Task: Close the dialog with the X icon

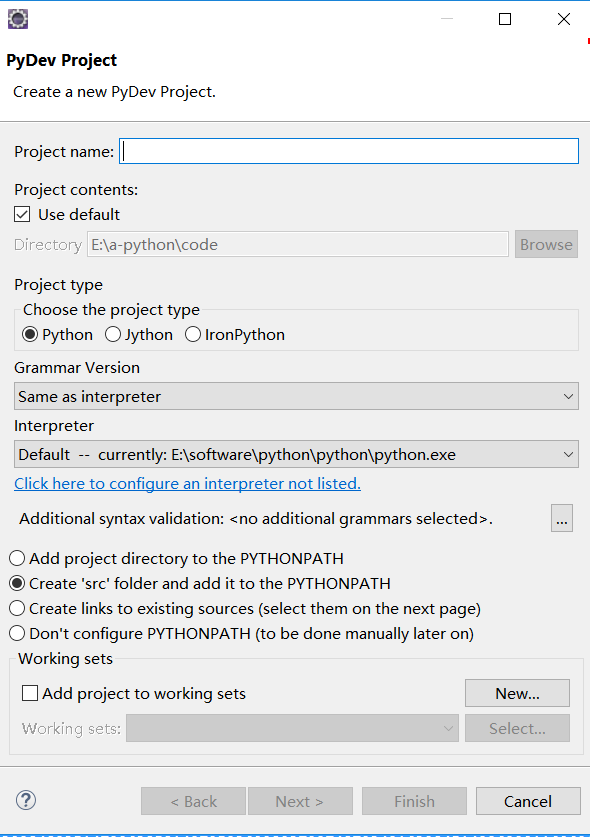Action: (x=564, y=19)
